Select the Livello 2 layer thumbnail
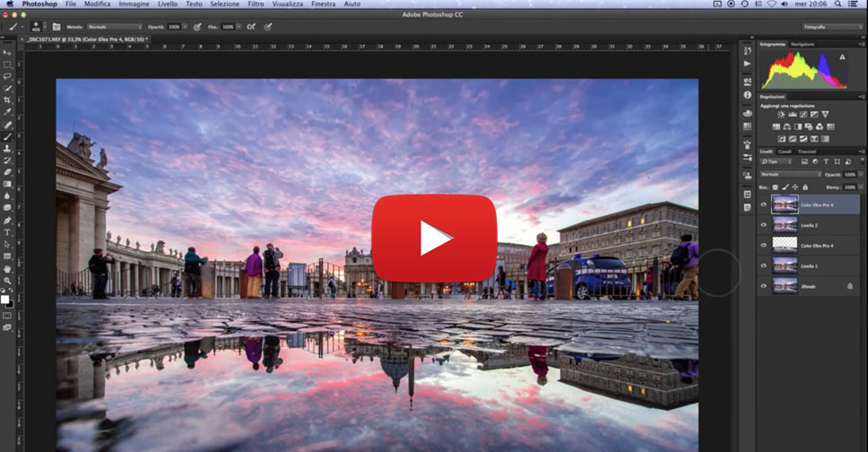Viewport: 868px width, 452px height. click(x=785, y=225)
